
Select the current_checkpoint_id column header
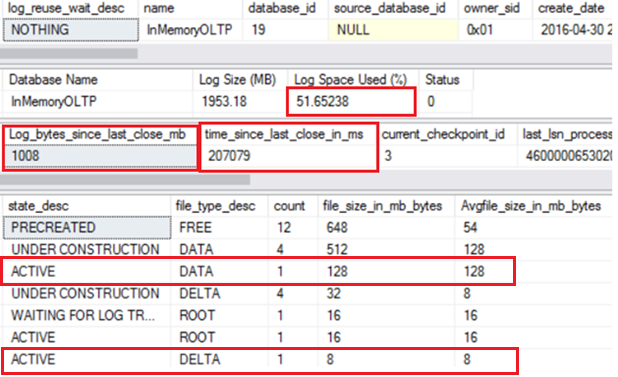tap(443, 135)
